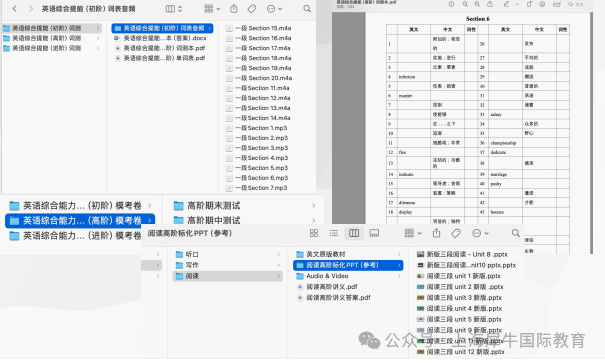
Task: Select the 阅读高阶标化PPT (参考) folder
Action: (348, 265)
